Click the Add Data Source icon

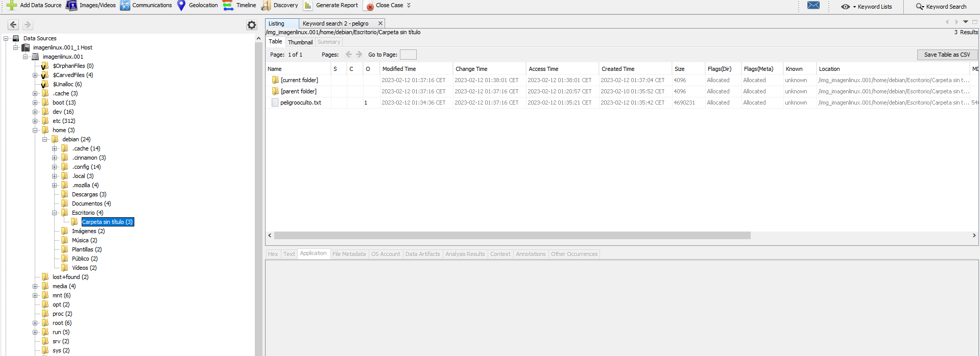12,6
